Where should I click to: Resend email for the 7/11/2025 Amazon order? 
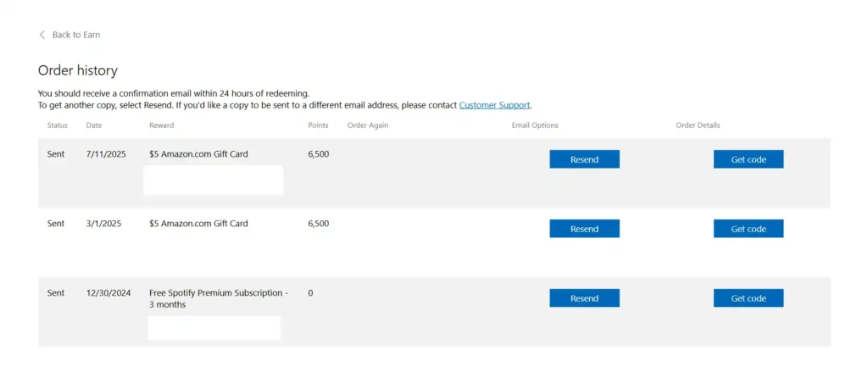pos(584,159)
